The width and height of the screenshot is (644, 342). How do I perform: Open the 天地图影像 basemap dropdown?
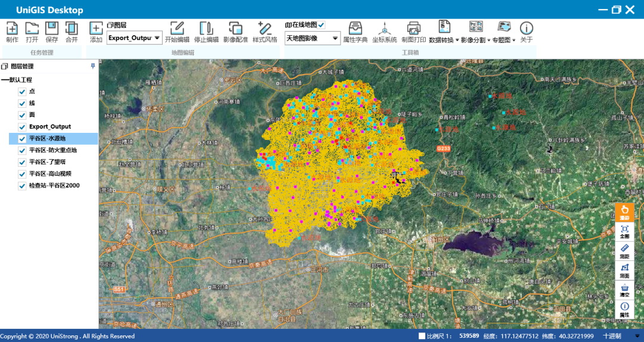pyautogui.click(x=335, y=38)
